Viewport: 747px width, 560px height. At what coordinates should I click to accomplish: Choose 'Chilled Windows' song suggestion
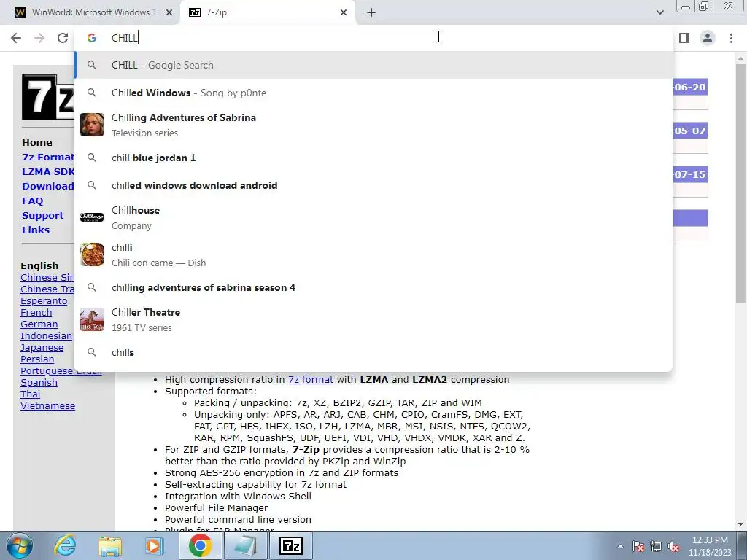[x=373, y=93]
